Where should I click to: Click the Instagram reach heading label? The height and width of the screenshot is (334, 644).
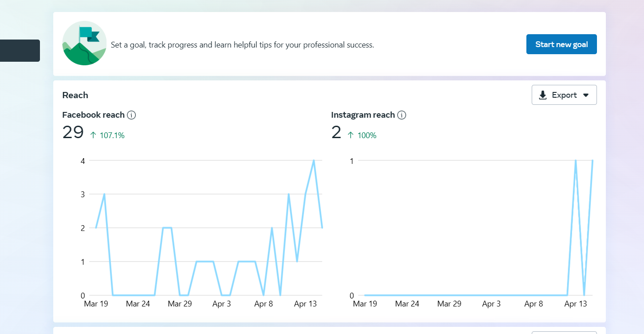click(363, 115)
